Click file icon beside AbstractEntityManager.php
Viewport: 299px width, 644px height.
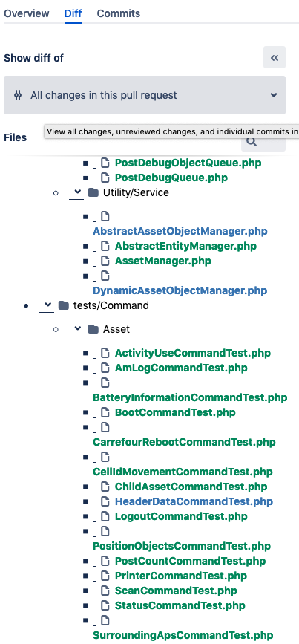pos(105,246)
